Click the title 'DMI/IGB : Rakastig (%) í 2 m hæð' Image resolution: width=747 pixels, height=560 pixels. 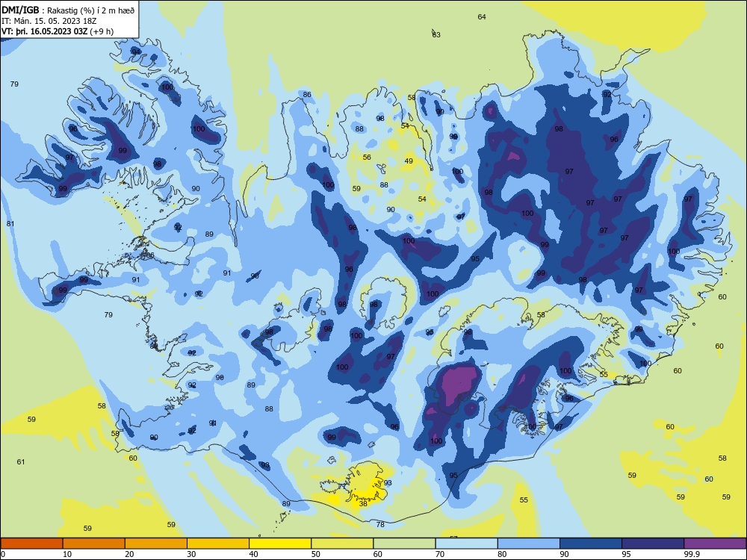(x=68, y=10)
